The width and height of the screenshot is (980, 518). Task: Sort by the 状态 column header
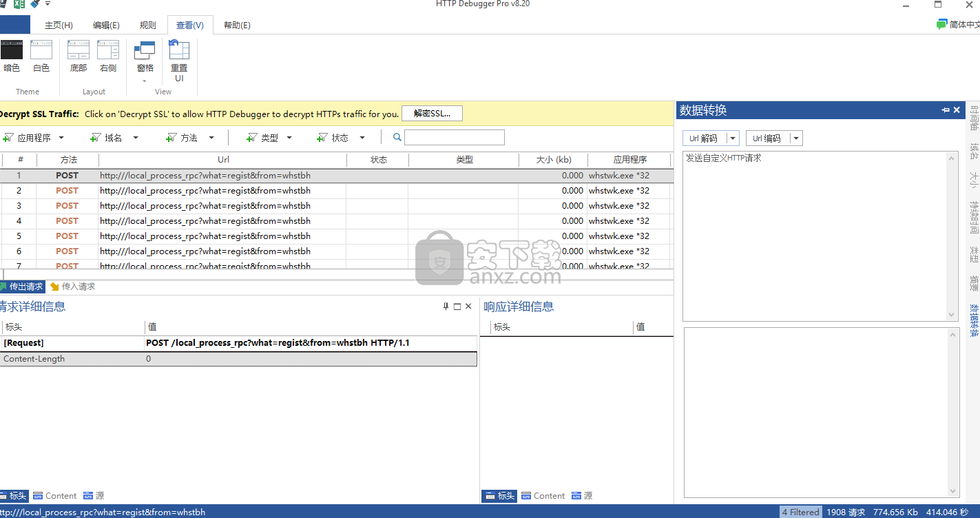coord(378,160)
